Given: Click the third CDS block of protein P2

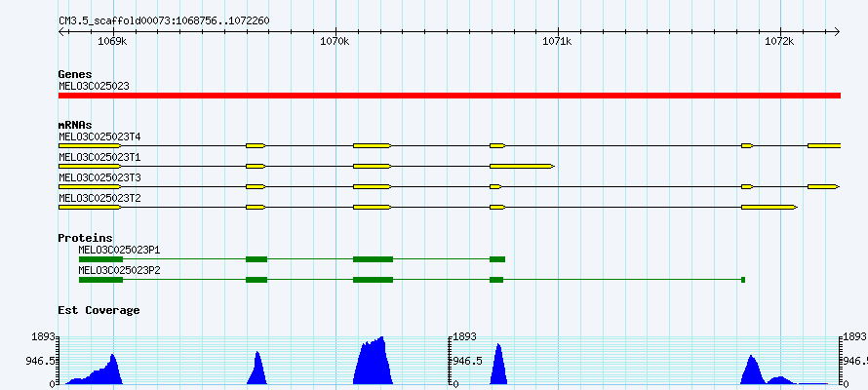Looking at the screenshot, I should (374, 280).
